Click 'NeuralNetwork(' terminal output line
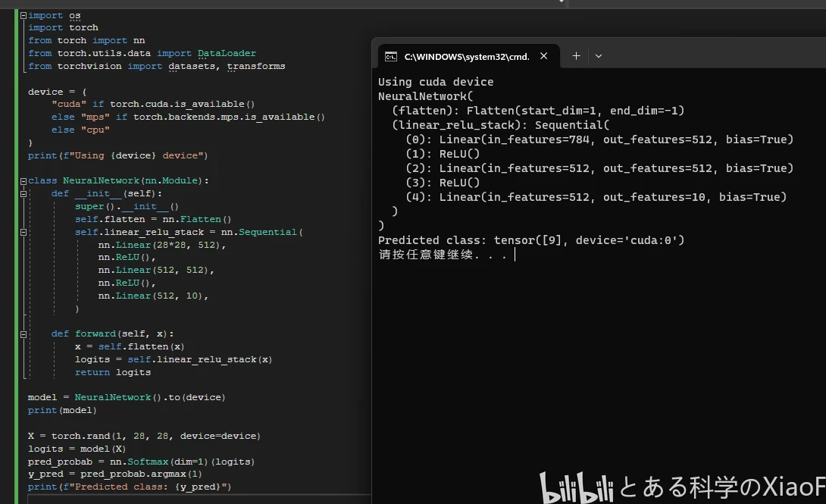Image resolution: width=826 pixels, height=504 pixels. [x=426, y=96]
